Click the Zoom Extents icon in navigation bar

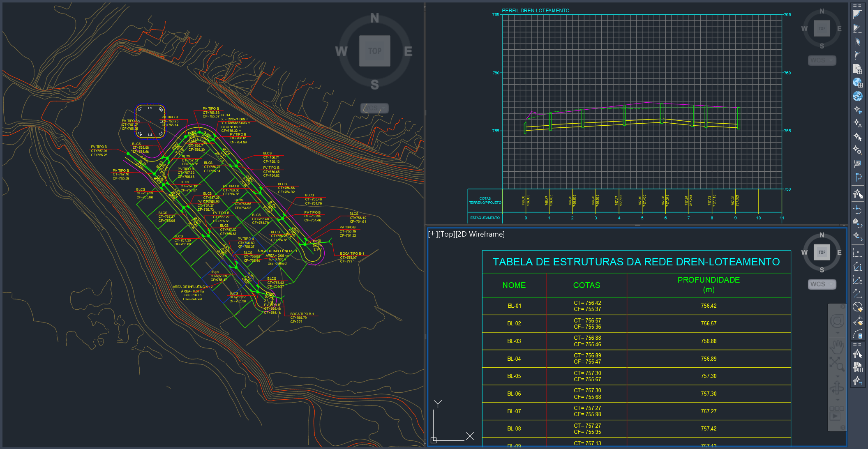pyautogui.click(x=837, y=364)
